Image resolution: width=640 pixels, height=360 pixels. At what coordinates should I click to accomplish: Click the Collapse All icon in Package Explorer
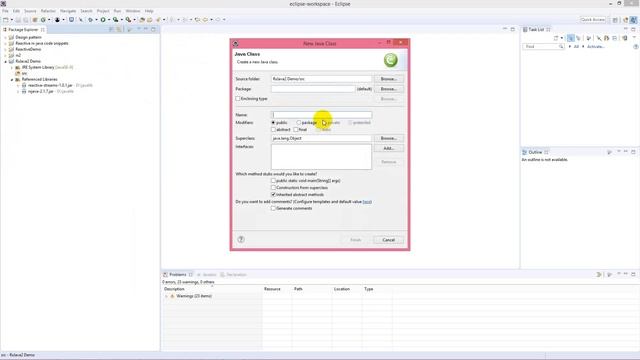pos(111,29)
